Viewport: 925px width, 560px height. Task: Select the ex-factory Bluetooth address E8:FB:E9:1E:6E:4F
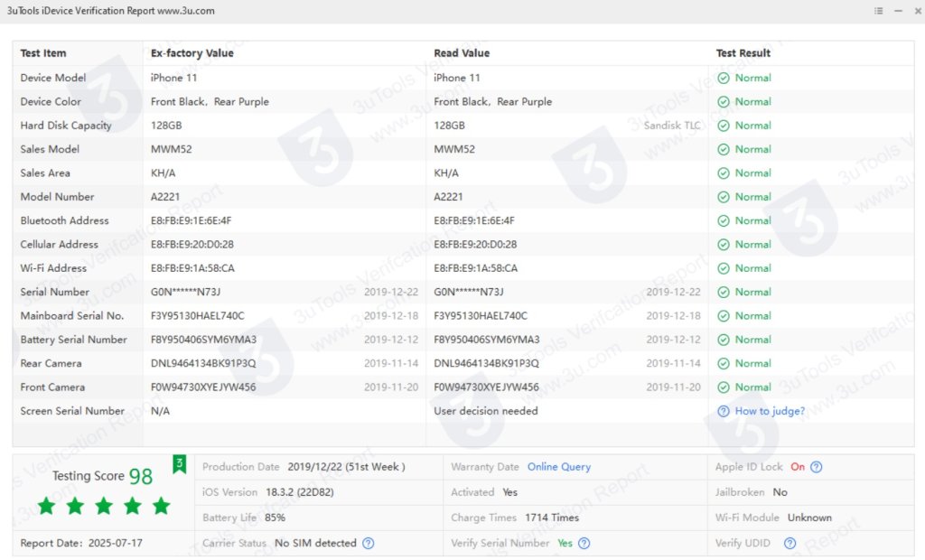click(x=191, y=220)
